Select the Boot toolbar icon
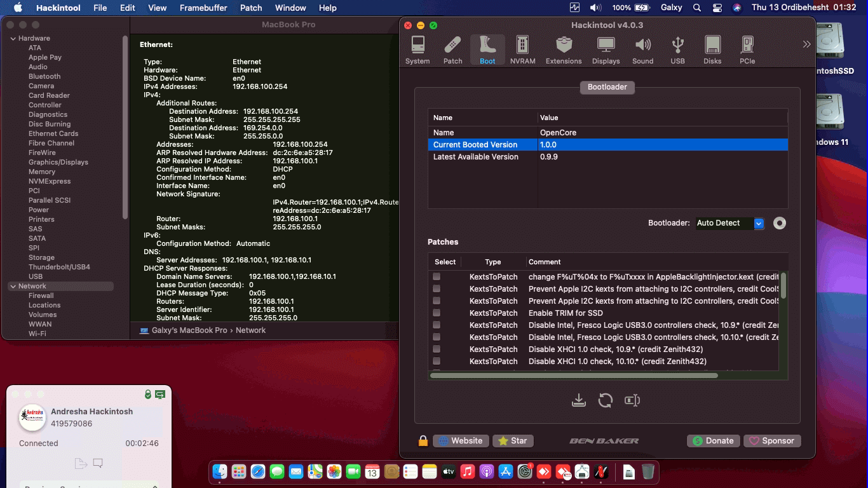Image resolution: width=868 pixels, height=488 pixels. 487,50
